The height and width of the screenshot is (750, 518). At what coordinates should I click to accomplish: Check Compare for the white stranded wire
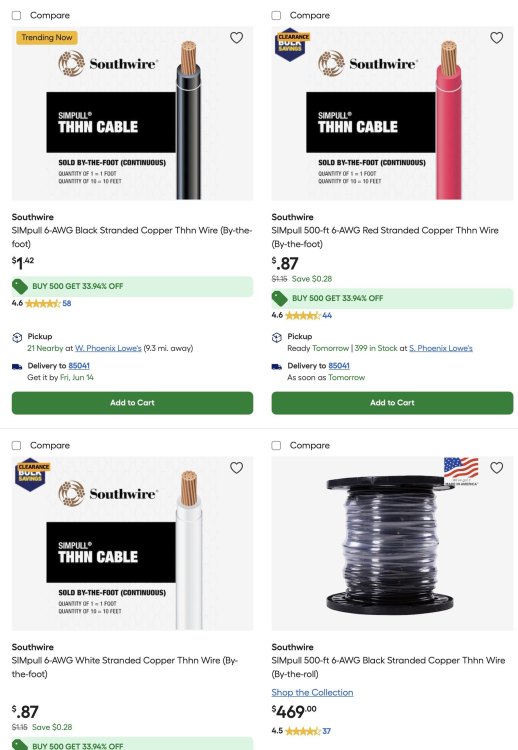point(16,445)
